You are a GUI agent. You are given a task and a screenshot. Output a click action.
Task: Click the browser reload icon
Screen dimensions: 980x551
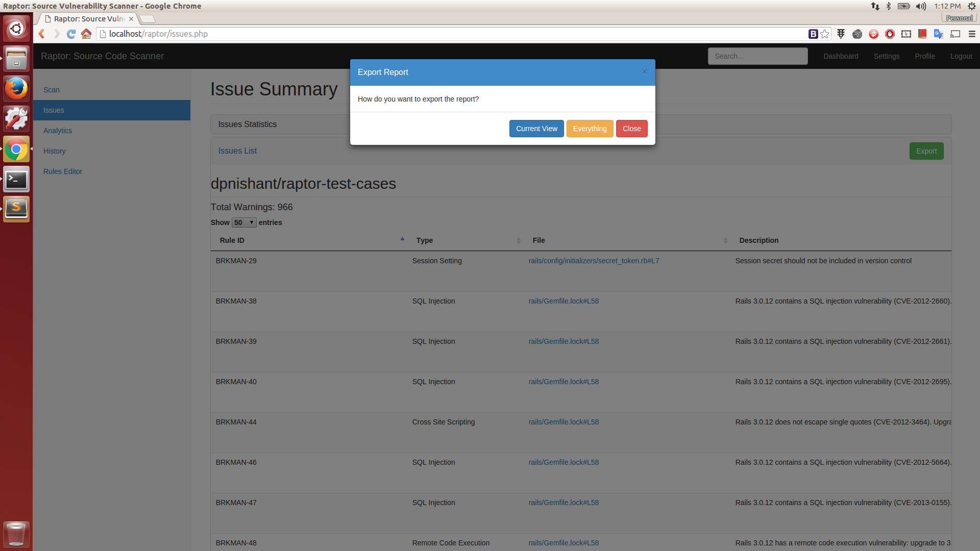(71, 34)
